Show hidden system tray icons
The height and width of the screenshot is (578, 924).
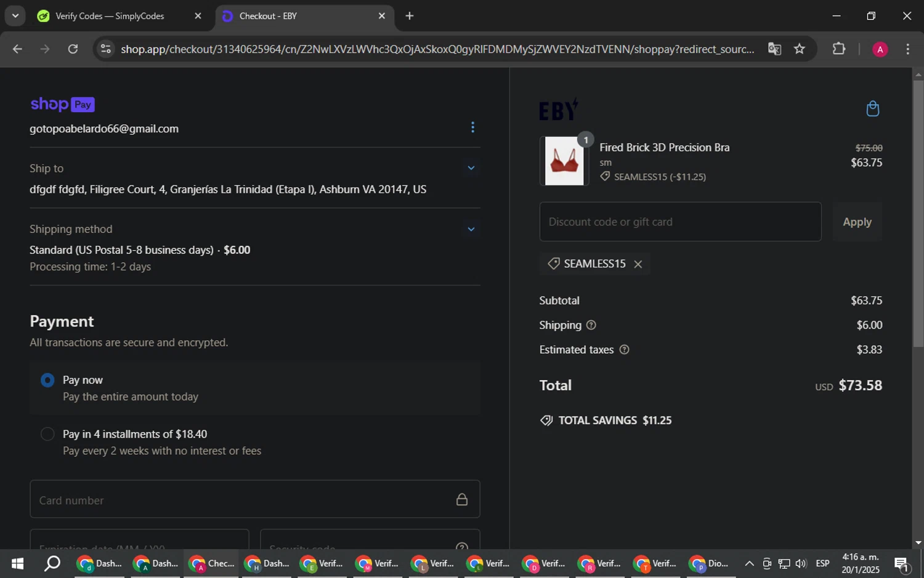(749, 563)
